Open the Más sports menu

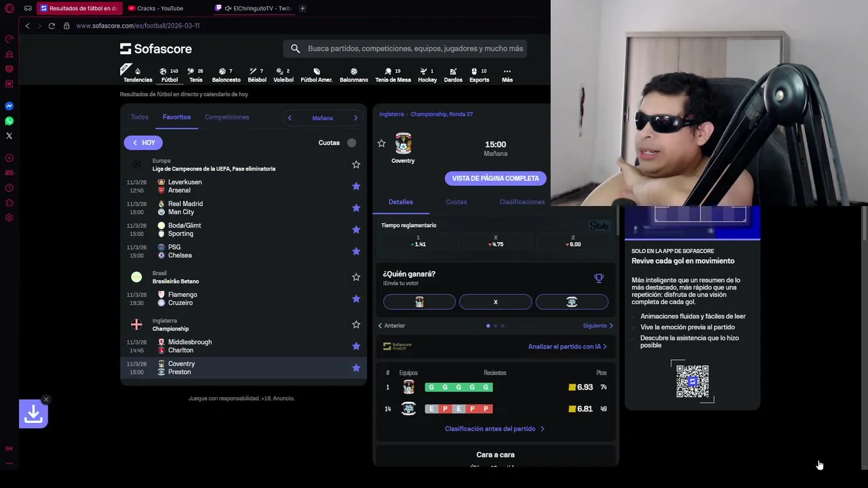507,75
